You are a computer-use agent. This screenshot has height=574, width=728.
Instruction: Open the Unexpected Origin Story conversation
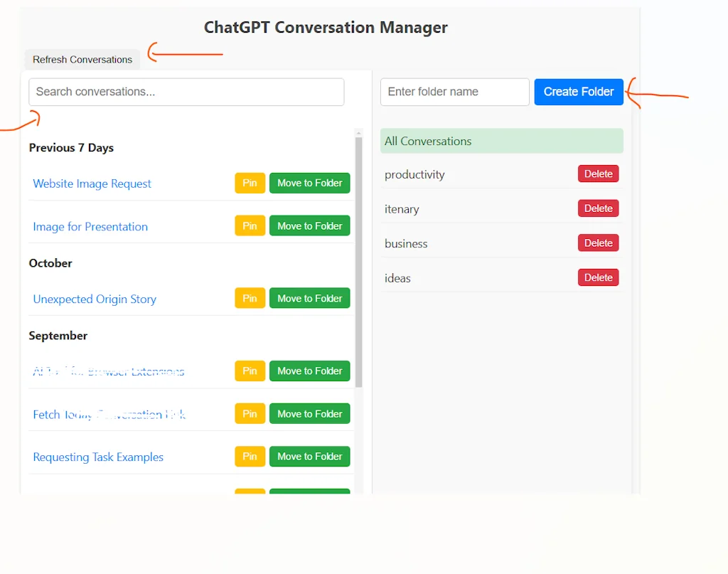pyautogui.click(x=94, y=299)
